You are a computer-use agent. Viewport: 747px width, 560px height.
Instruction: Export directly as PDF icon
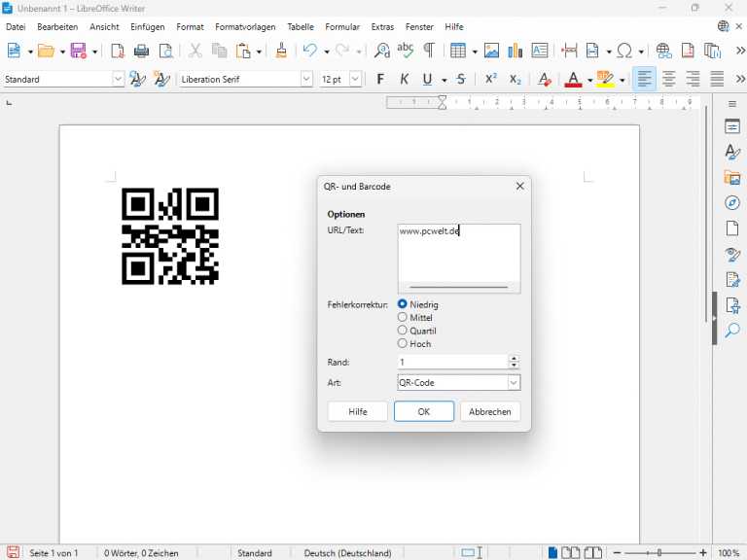click(117, 50)
